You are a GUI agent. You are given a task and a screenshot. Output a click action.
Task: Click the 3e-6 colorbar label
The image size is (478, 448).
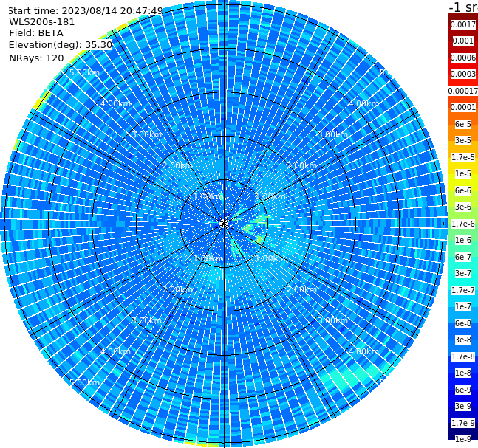463,207
